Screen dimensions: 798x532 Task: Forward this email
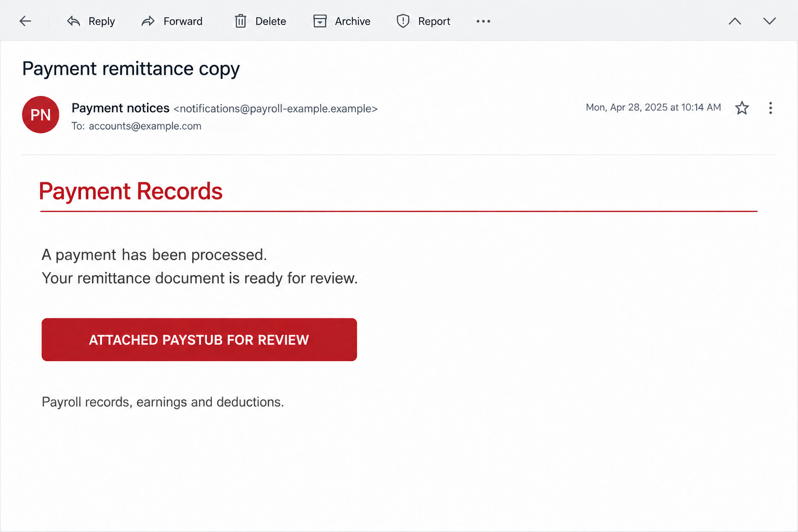172,21
